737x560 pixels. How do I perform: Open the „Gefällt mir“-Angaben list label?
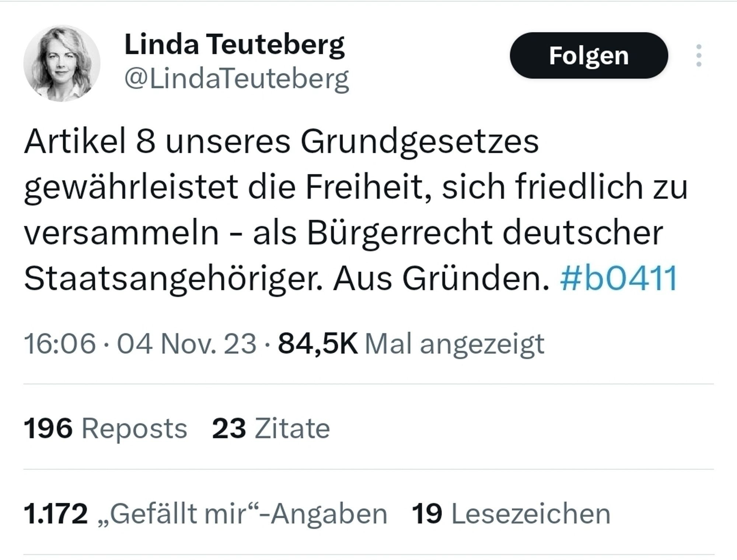tap(242, 514)
